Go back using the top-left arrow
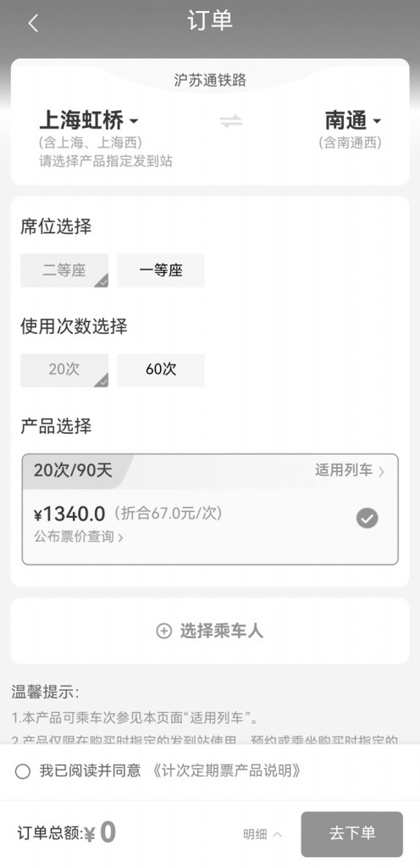420x868 pixels. (x=33, y=23)
